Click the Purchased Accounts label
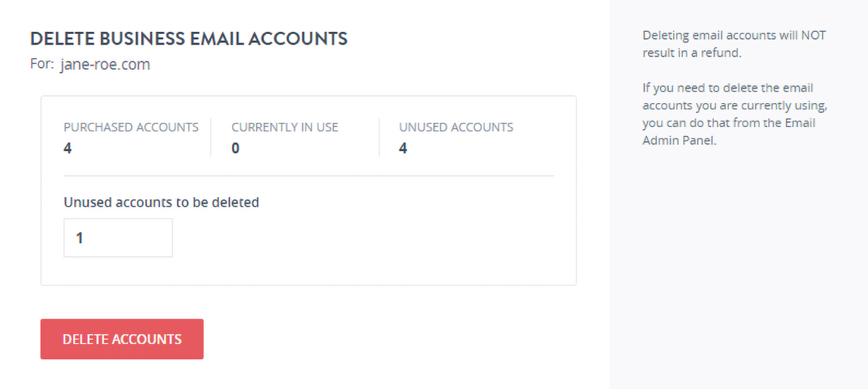 tap(131, 127)
